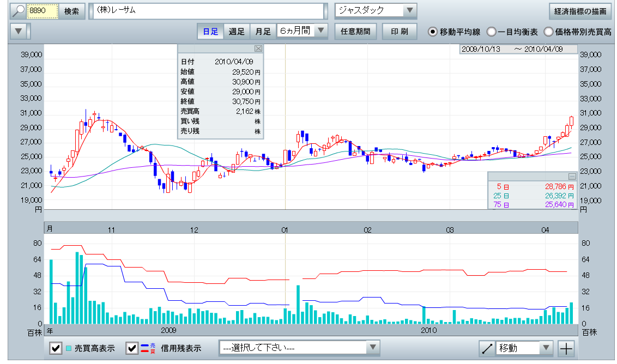Click the 信用残 red-blue legend icon

click(x=144, y=349)
